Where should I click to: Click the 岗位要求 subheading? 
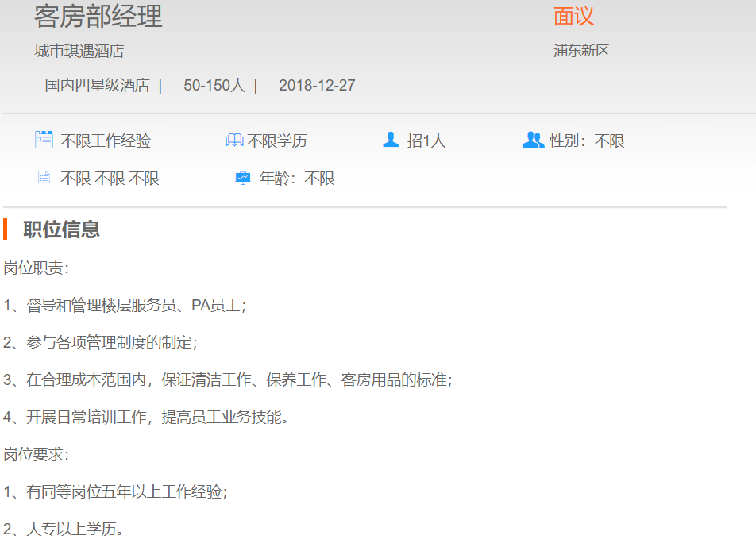coord(36,454)
